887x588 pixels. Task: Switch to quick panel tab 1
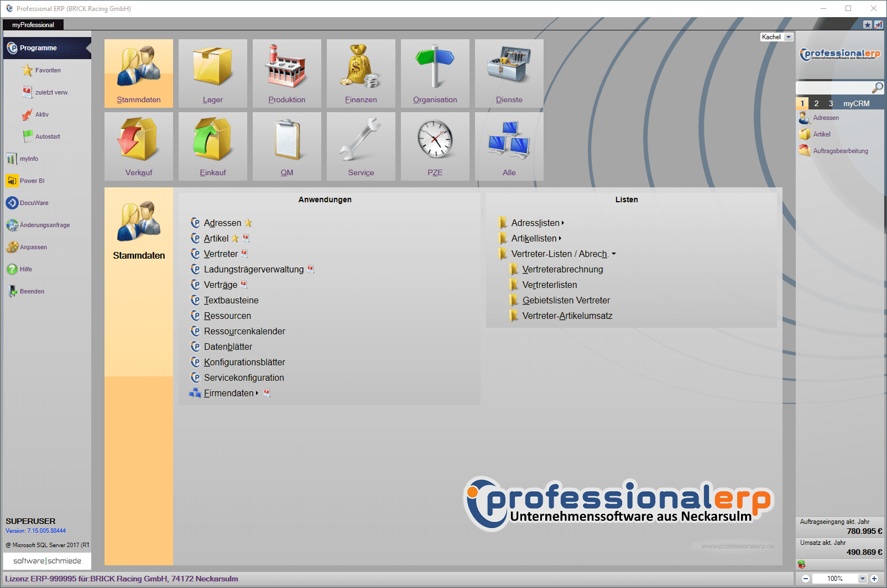click(x=802, y=103)
